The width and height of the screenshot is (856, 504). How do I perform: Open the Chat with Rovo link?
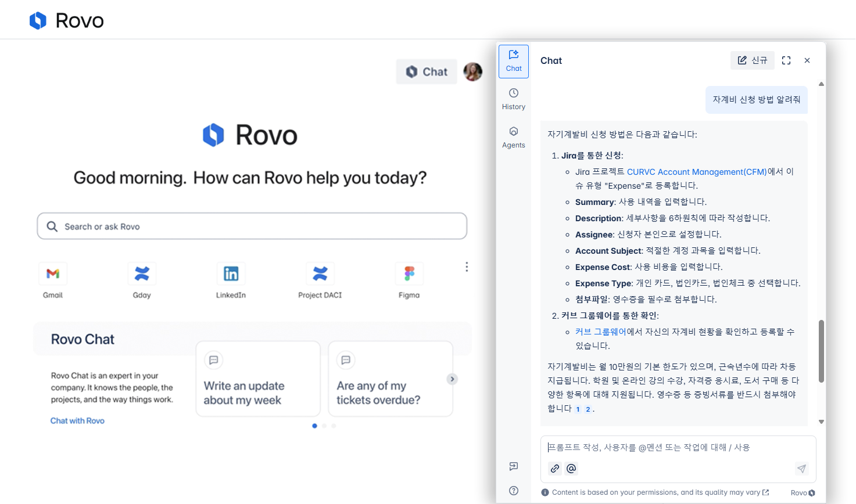point(77,421)
